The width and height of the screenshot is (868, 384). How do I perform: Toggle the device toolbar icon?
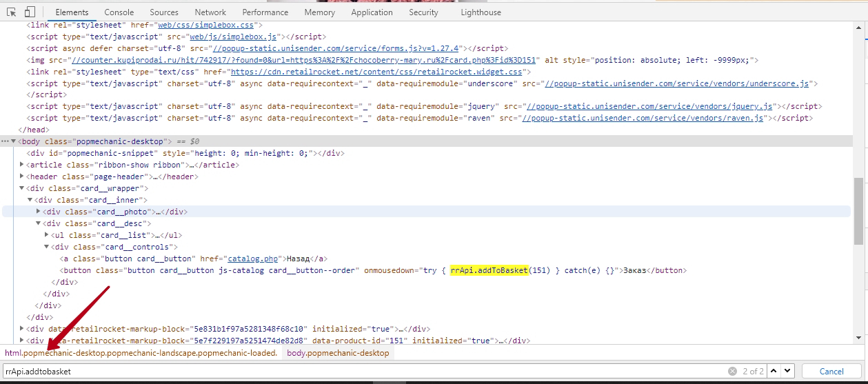pyautogui.click(x=30, y=12)
